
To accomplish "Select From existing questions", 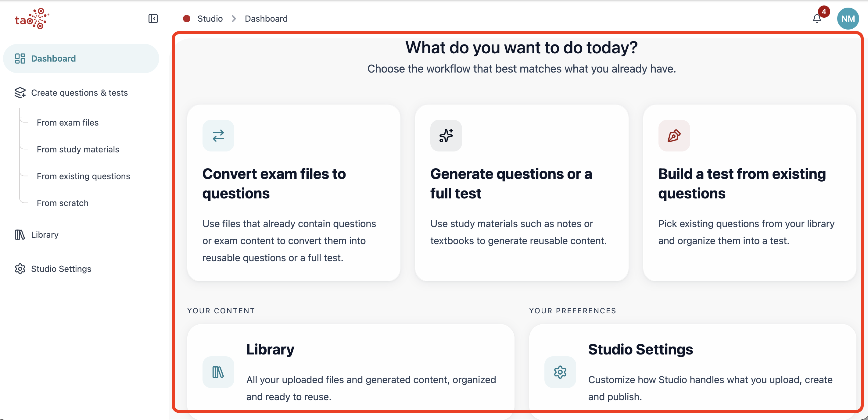I will click(83, 176).
